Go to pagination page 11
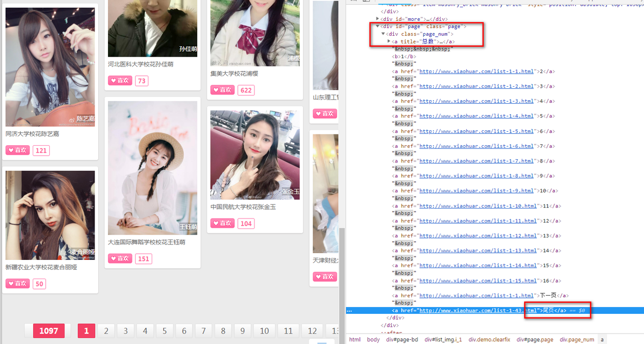The width and height of the screenshot is (644, 344). [x=288, y=331]
